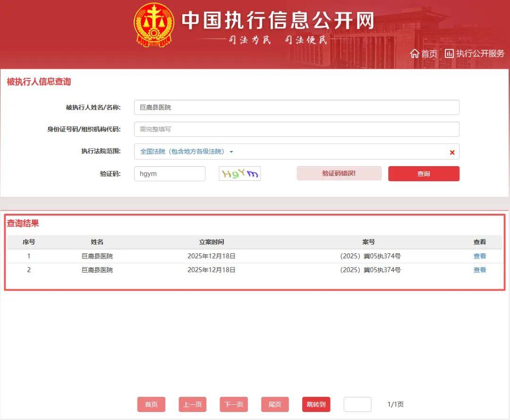510x420 pixels.
Task: Click the court emblem logo
Action: click(154, 25)
